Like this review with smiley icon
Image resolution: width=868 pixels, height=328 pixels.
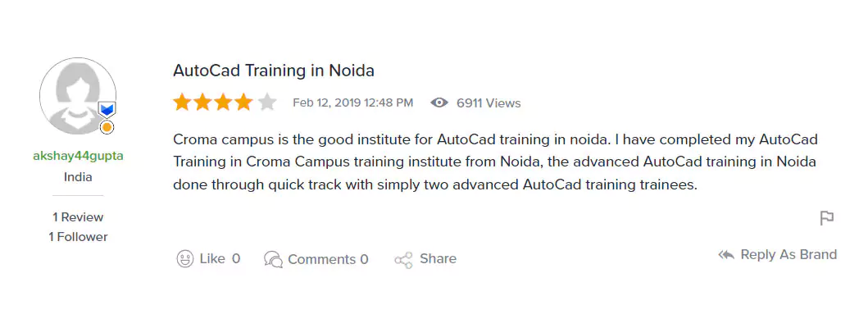pos(186,259)
